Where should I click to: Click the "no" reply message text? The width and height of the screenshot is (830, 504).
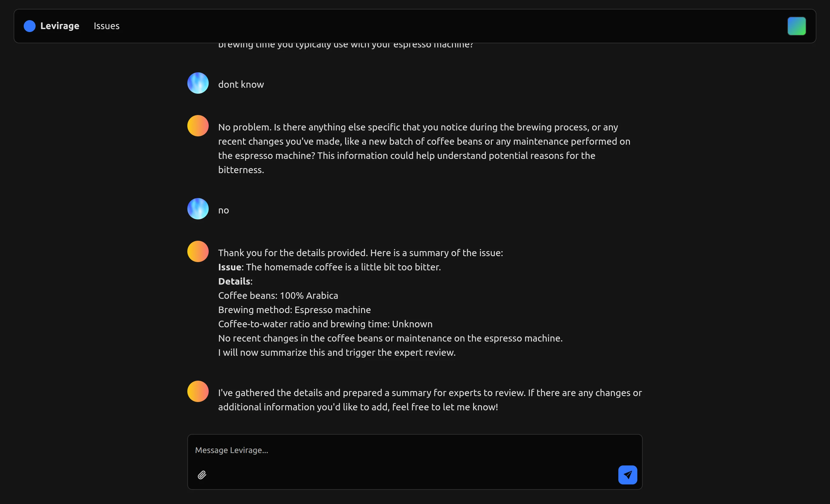[x=223, y=210]
